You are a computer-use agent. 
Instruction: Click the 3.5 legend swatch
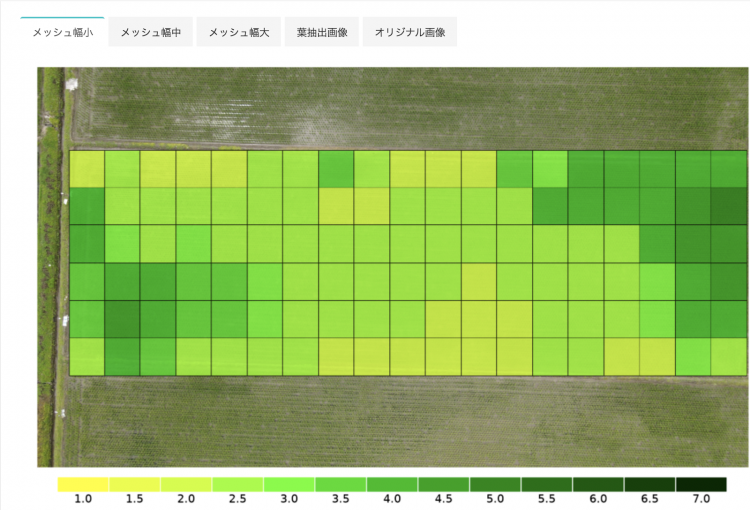pos(341,484)
